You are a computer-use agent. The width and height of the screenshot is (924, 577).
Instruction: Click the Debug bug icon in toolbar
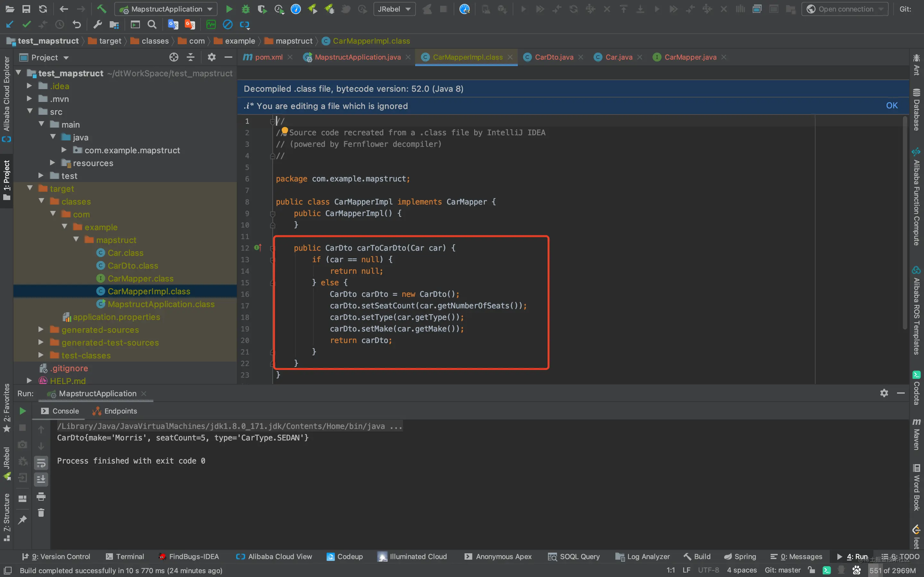246,9
